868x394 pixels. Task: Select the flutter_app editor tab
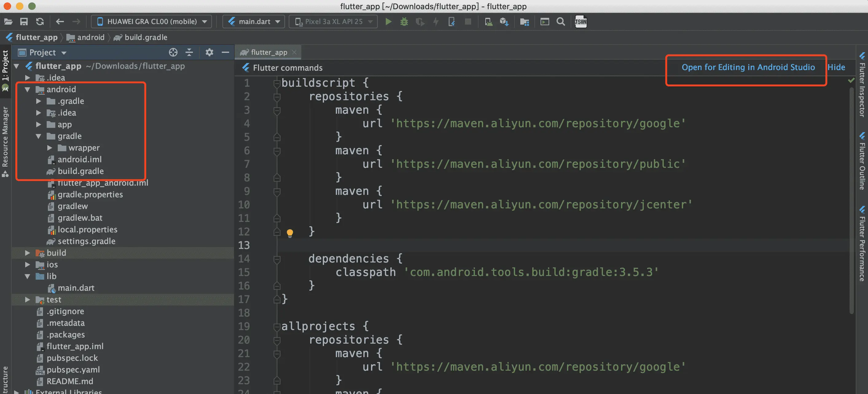pyautogui.click(x=268, y=52)
